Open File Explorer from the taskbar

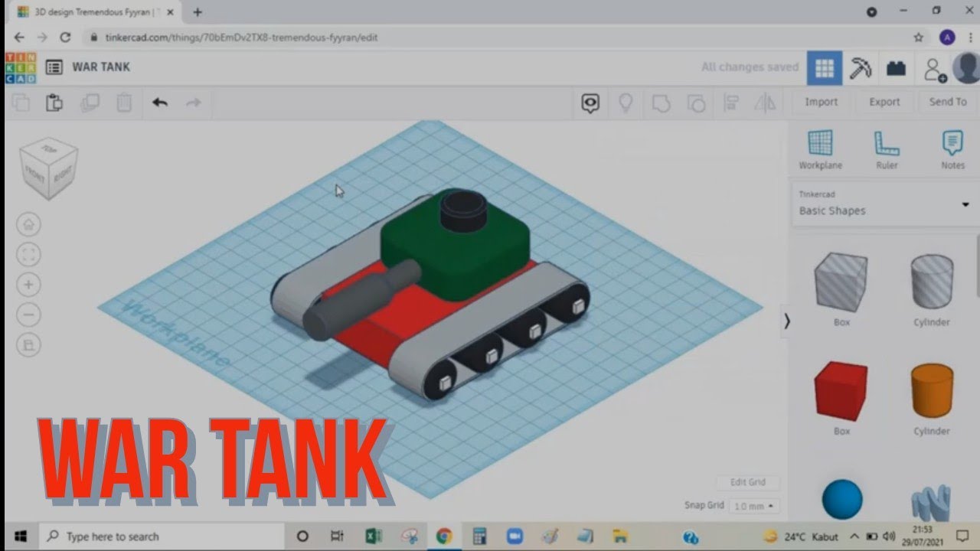tap(621, 536)
